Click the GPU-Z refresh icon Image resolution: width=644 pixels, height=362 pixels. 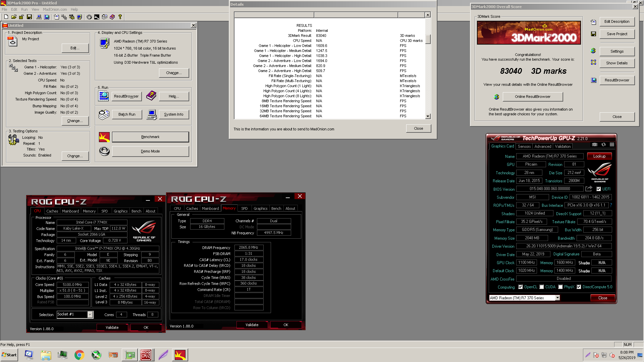(x=603, y=144)
